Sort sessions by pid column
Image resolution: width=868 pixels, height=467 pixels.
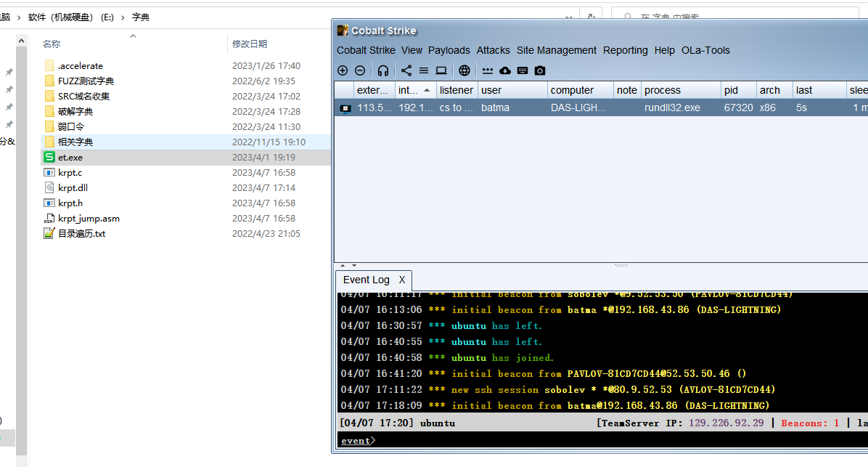click(x=739, y=90)
